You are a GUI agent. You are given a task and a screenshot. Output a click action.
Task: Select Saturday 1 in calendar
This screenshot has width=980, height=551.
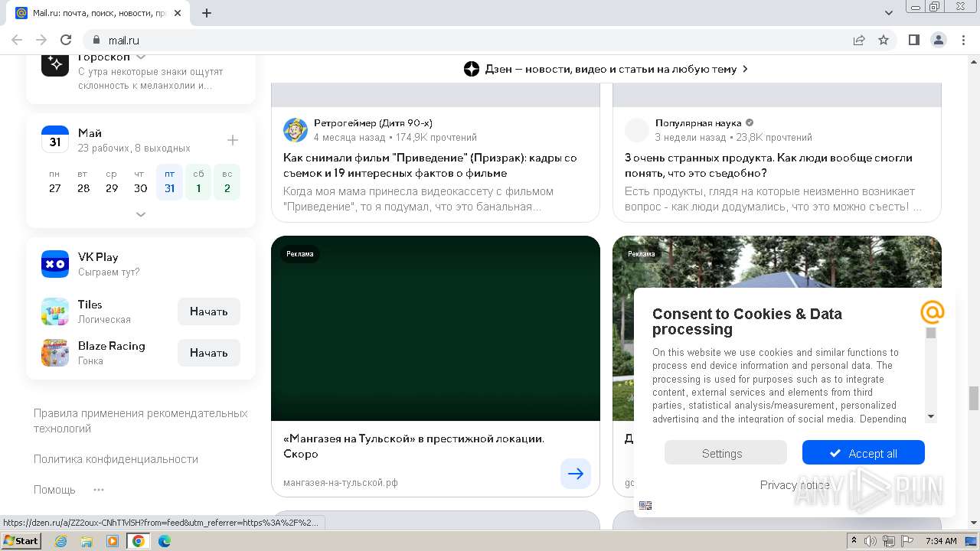tap(198, 182)
